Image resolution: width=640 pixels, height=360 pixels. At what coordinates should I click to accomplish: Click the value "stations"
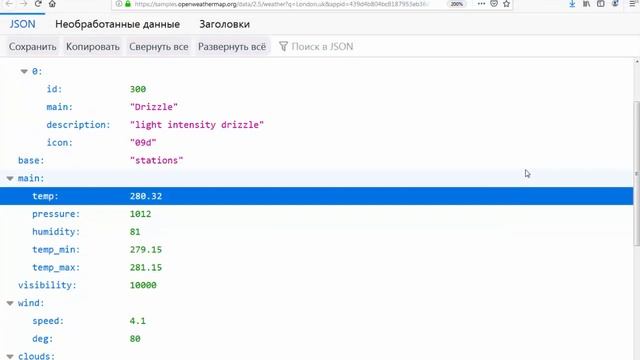point(157,160)
